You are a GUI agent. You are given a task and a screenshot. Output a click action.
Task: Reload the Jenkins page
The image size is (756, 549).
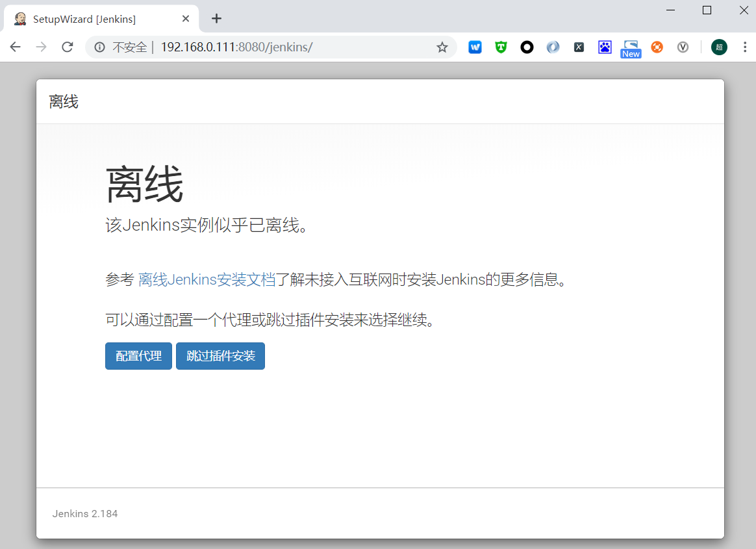pos(67,47)
